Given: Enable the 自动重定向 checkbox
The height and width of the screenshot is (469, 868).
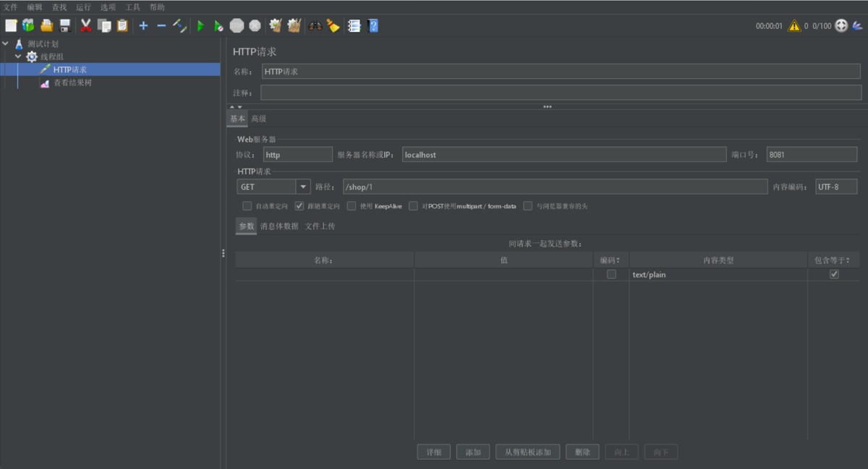Looking at the screenshot, I should (x=247, y=206).
